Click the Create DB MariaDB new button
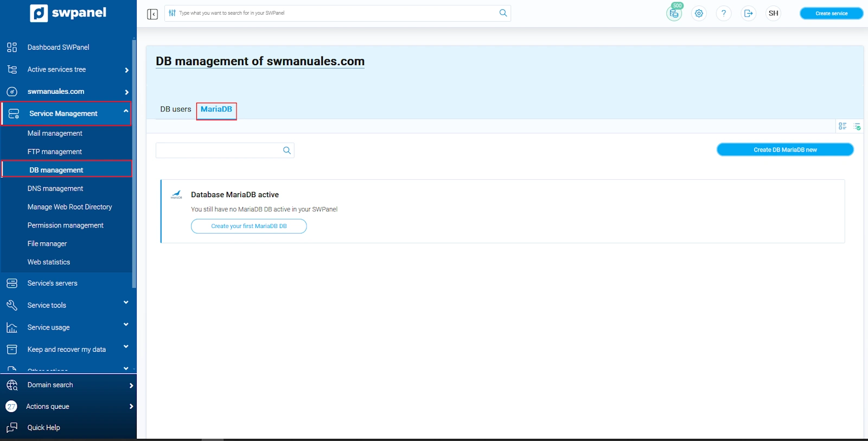The width and height of the screenshot is (868, 441). coord(785,150)
